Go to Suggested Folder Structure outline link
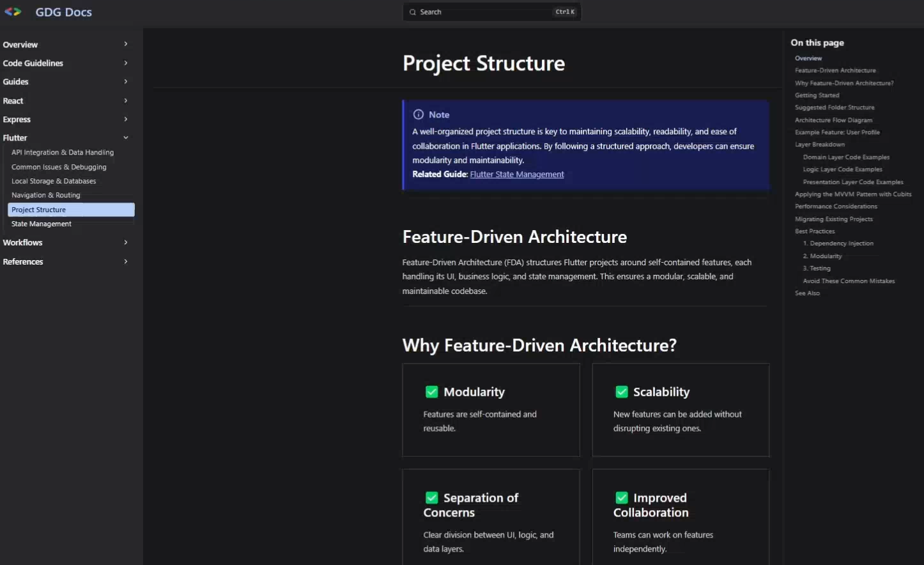The width and height of the screenshot is (924, 565). click(x=835, y=107)
